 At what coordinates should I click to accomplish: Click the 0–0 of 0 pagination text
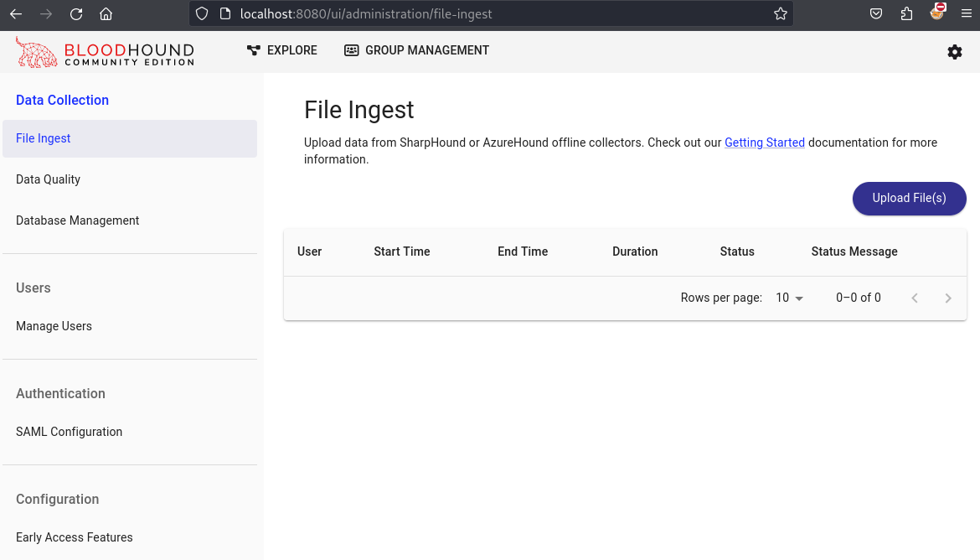coord(858,298)
